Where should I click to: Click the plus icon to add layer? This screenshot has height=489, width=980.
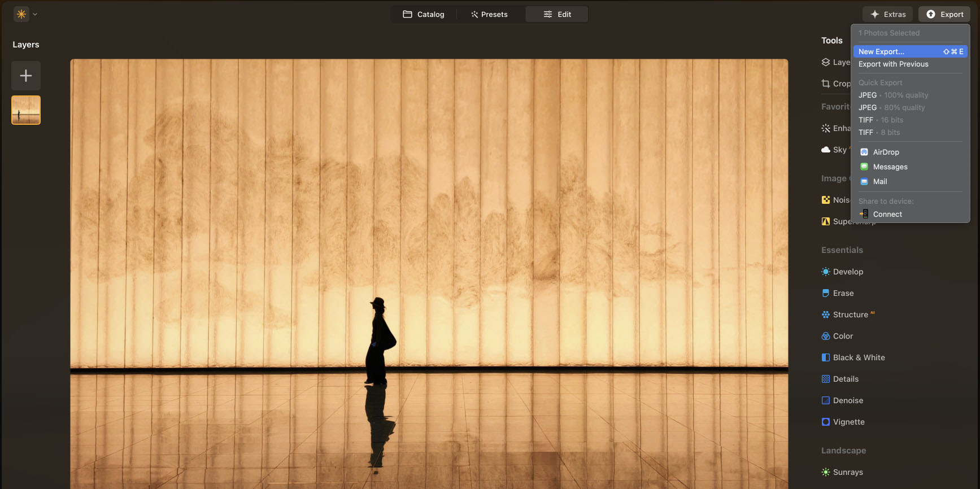(x=26, y=76)
